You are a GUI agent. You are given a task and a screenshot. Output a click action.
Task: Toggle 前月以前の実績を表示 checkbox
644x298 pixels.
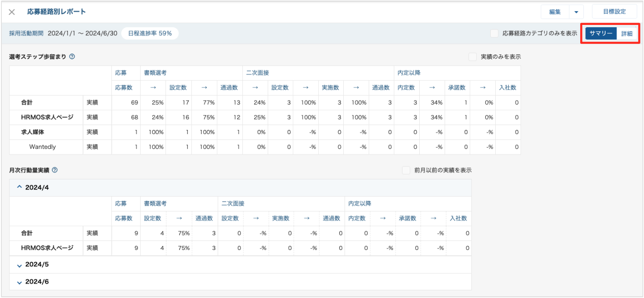click(x=406, y=170)
